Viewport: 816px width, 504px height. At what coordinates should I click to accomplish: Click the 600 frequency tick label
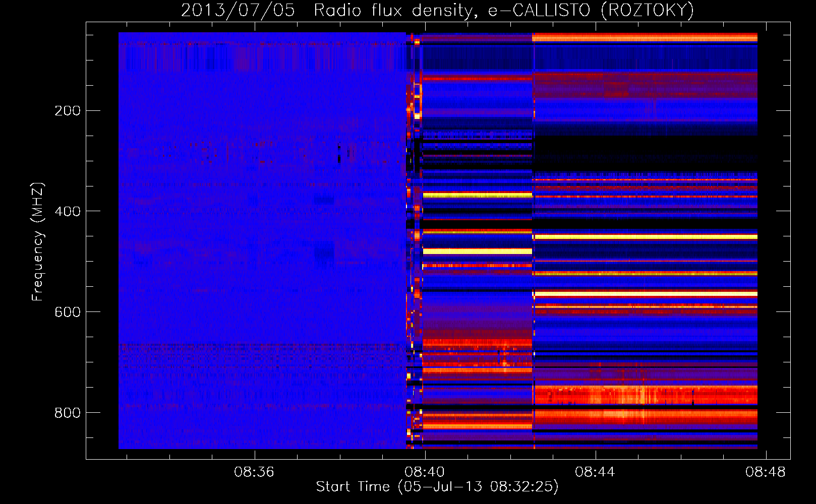pos(68,312)
